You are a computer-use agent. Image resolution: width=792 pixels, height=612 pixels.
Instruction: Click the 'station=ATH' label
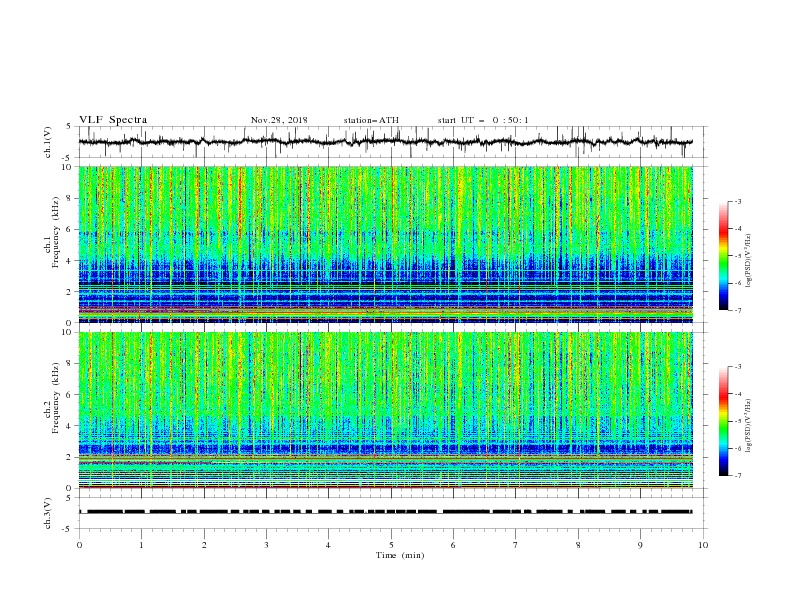371,120
